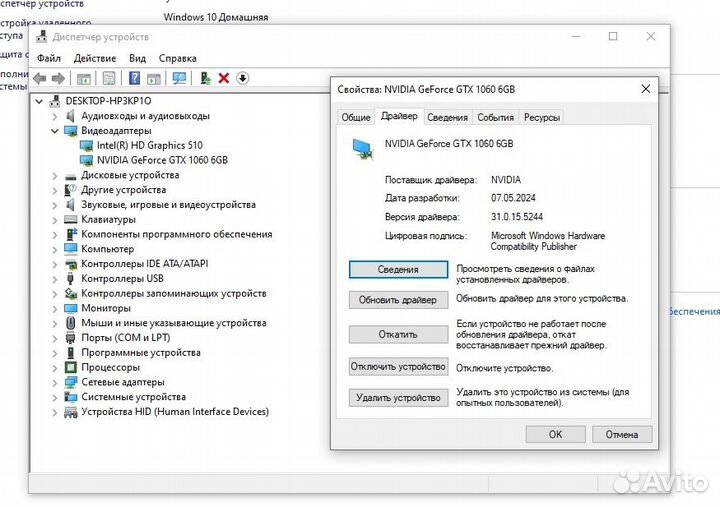
Task: Expand the Контроллеры IDE ATA/ATAPI branch
Action: point(55,264)
